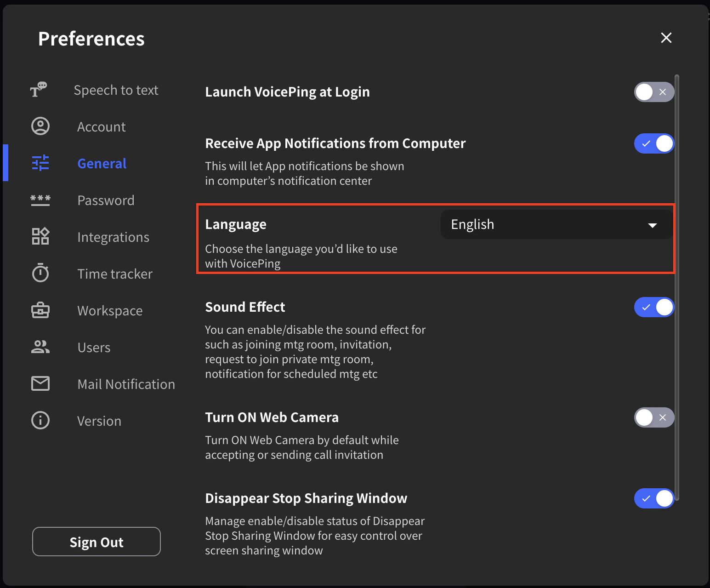
Task: Click the Sign Out button
Action: coord(96,542)
